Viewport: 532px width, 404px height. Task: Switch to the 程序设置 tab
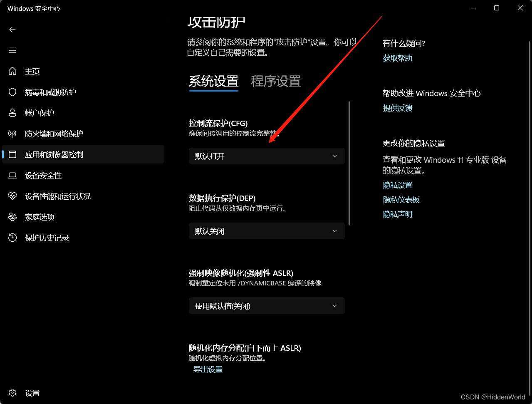(276, 81)
